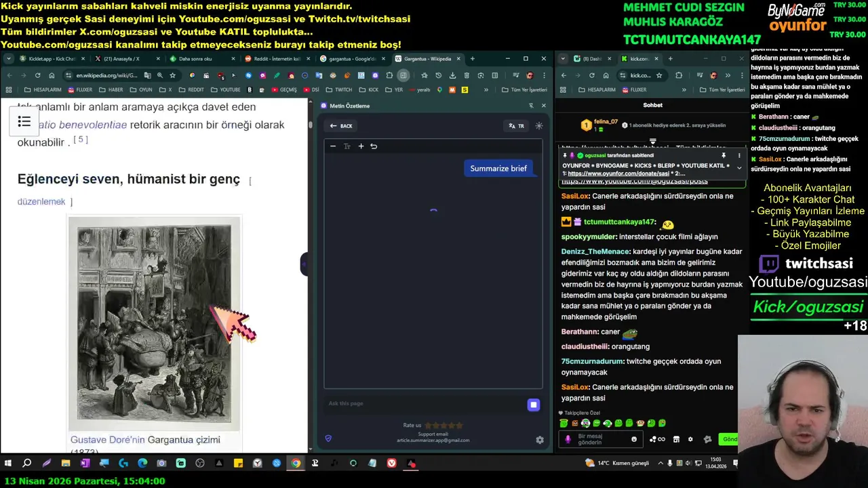
Task: Click the green Gönder send button
Action: 730,439
